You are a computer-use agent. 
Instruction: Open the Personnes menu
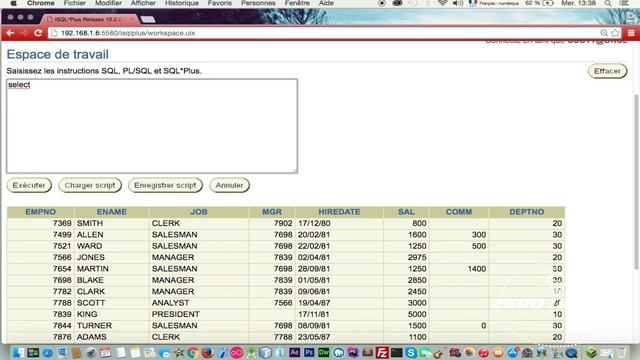[258, 3]
